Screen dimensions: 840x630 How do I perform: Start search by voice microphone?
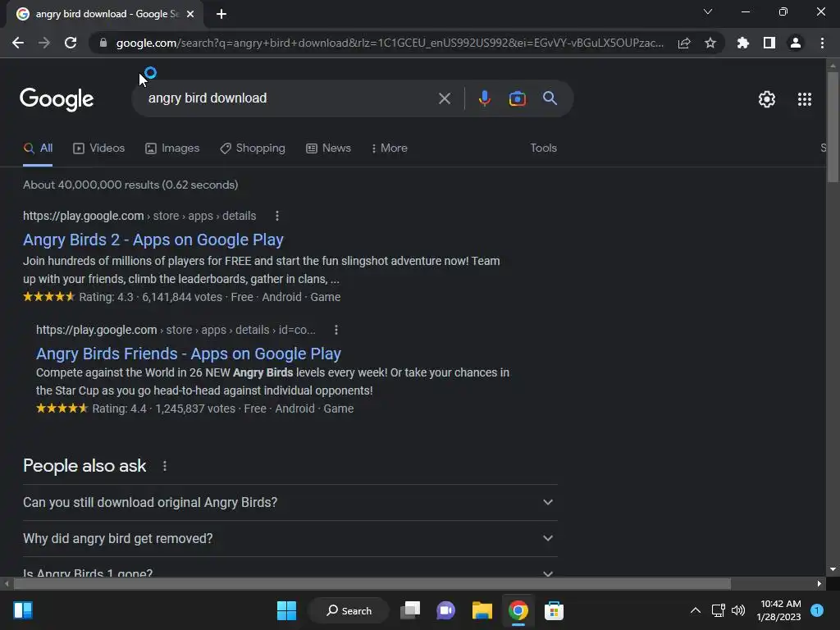click(484, 98)
